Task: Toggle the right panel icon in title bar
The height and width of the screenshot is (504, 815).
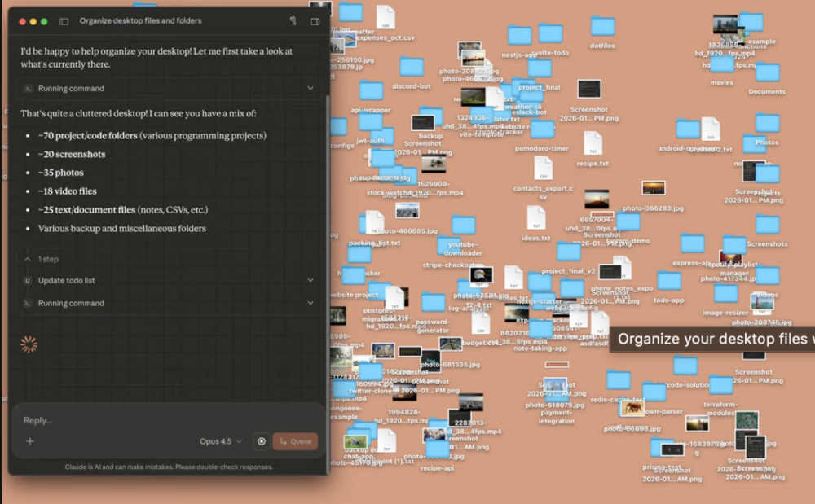Action: tap(315, 21)
